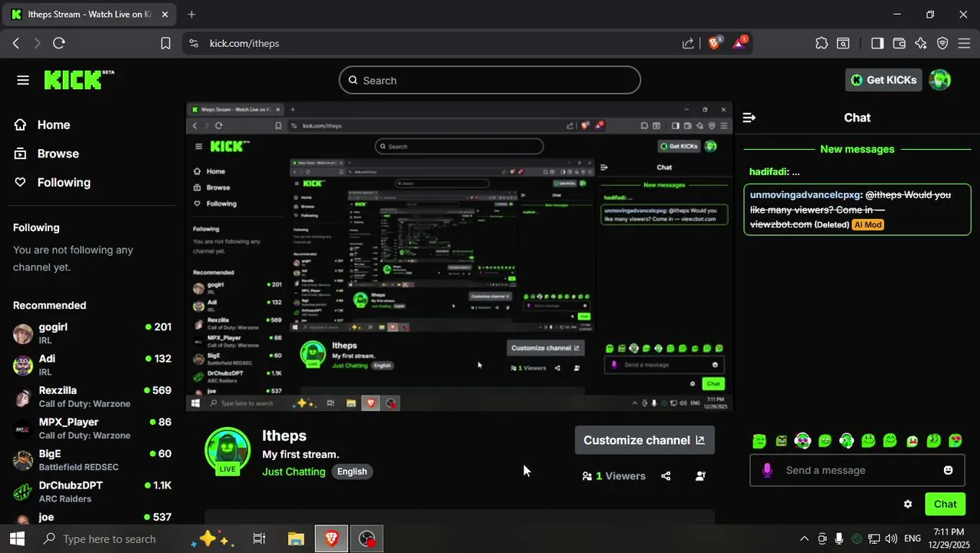Open the user profile avatar menu
Image resolution: width=980 pixels, height=553 pixels.
939,80
